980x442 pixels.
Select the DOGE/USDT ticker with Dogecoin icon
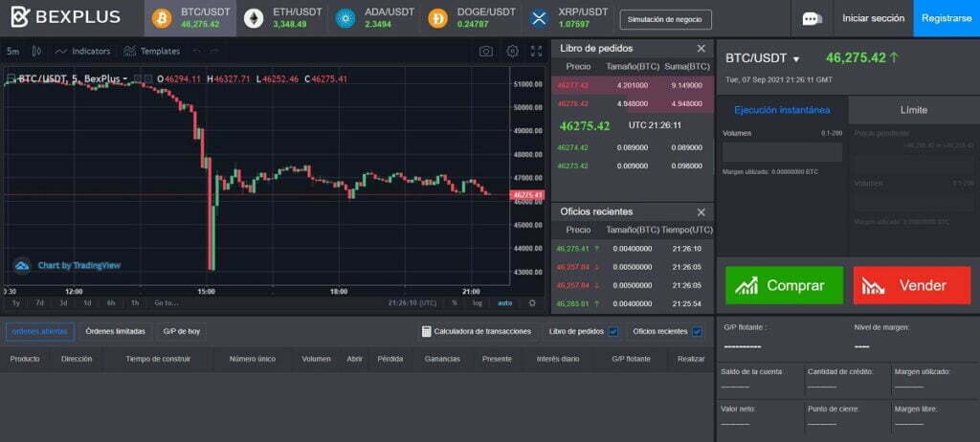click(471, 18)
